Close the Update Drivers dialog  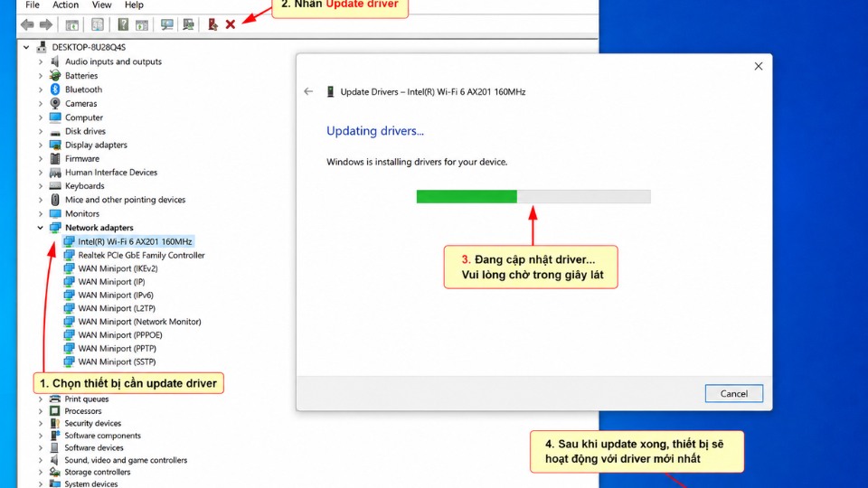click(x=759, y=66)
